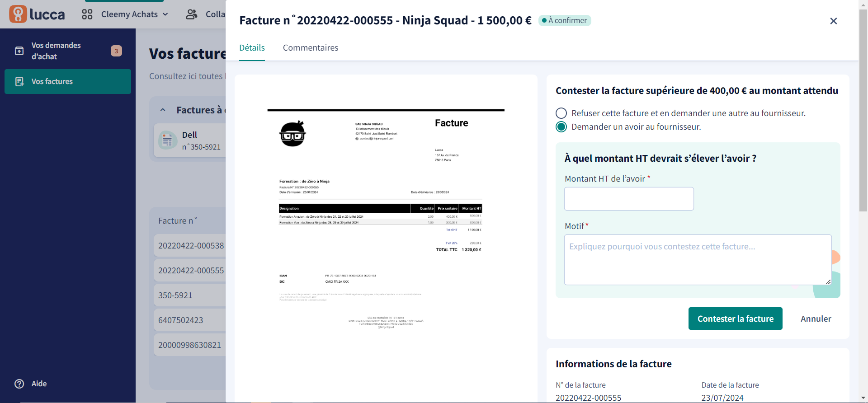Viewport: 868px width, 403px height.
Task: Switch to the Détails tab
Action: point(252,47)
